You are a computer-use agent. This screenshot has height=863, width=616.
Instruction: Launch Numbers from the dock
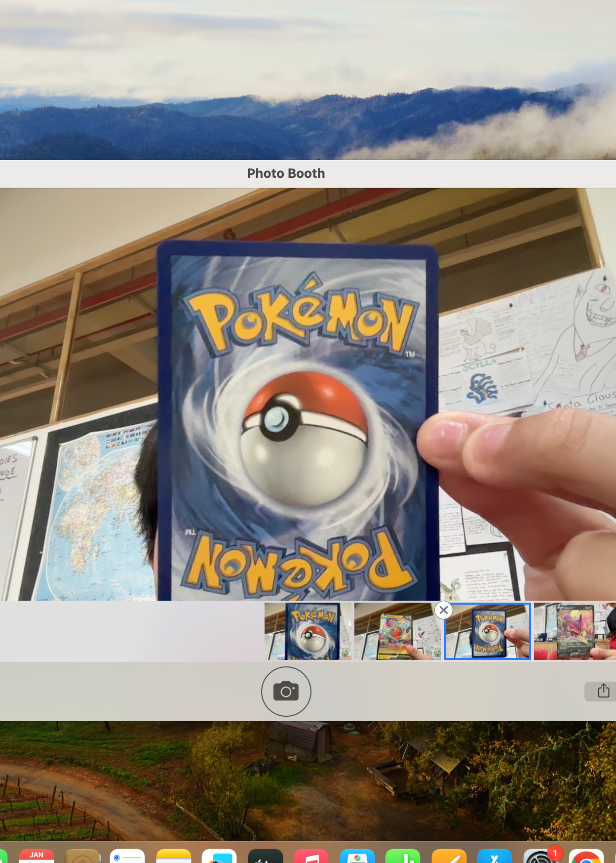pyautogui.click(x=403, y=856)
